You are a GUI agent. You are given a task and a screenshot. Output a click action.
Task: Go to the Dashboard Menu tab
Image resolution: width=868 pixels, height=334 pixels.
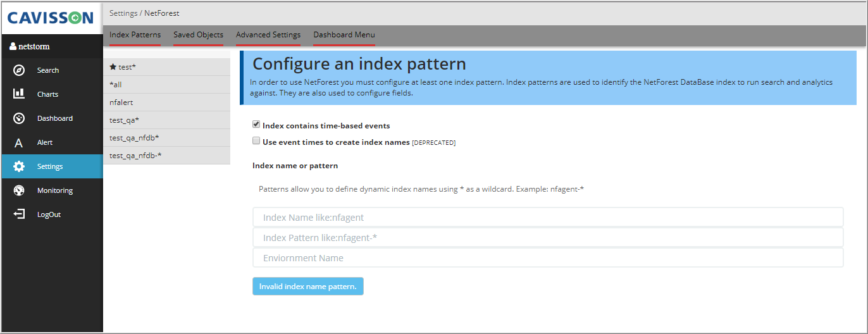(x=344, y=35)
